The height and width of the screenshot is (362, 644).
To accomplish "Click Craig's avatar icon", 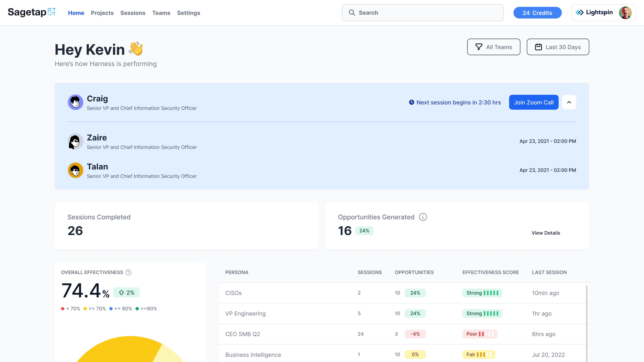I will point(75,102).
